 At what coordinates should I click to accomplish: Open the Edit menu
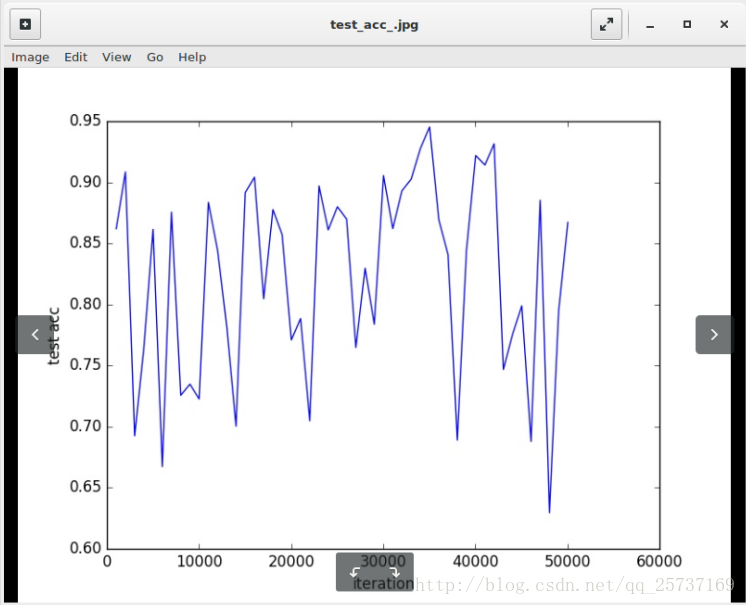point(76,57)
